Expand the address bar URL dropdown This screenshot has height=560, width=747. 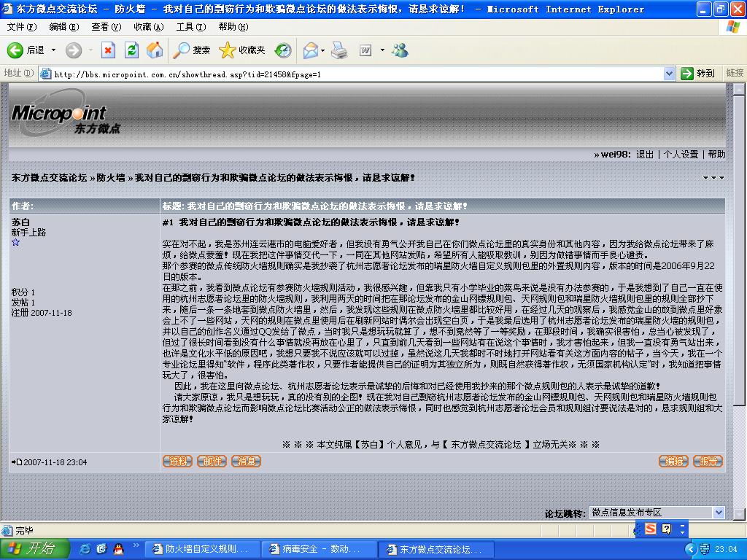(669, 74)
